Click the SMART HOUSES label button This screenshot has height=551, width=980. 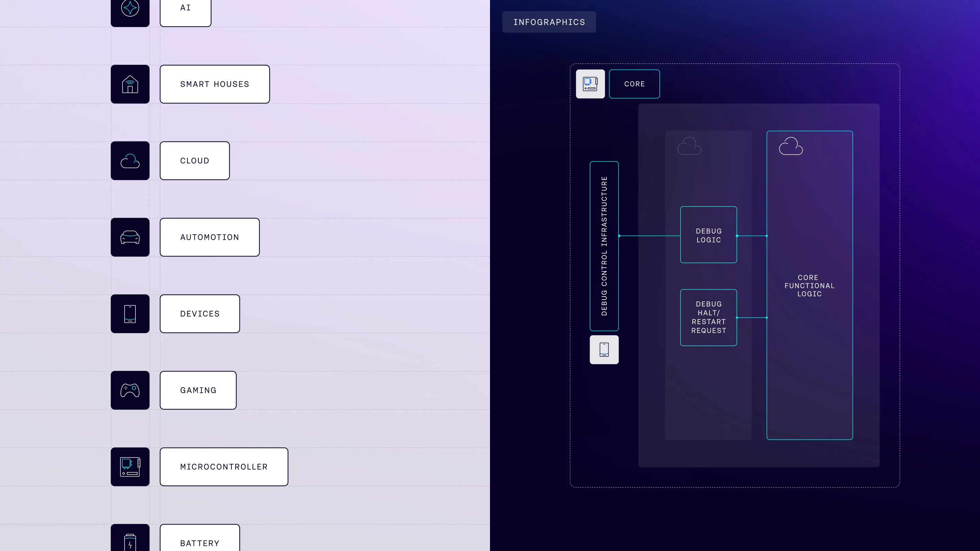(215, 84)
